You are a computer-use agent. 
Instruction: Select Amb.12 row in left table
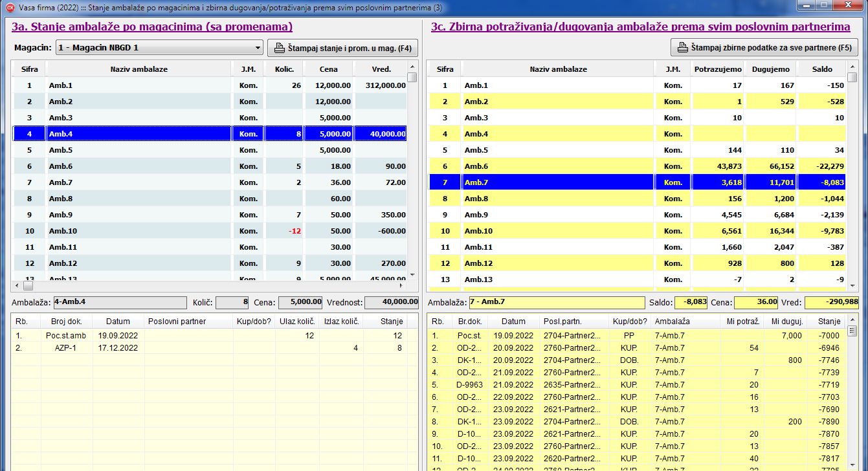[x=210, y=263]
